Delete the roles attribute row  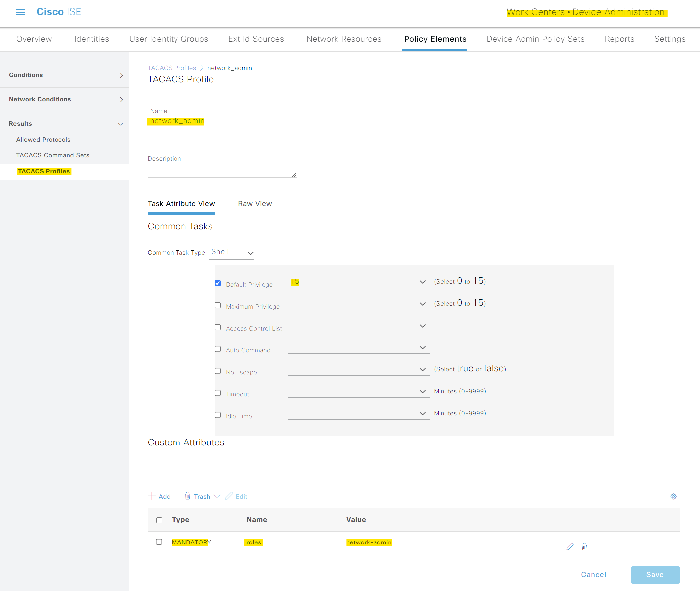coord(584,547)
